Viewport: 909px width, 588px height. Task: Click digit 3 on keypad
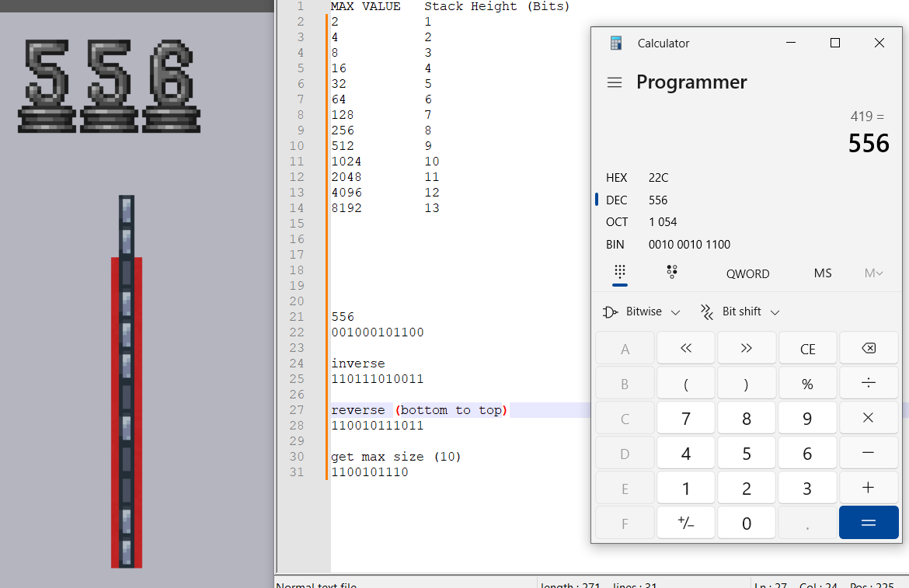tap(807, 488)
